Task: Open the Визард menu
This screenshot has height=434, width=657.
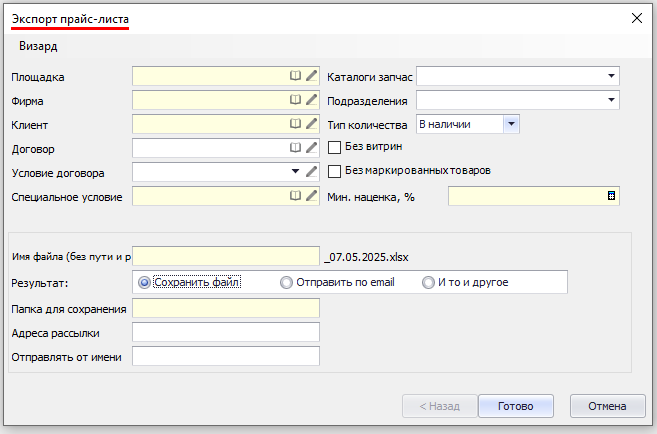Action: tap(38, 46)
